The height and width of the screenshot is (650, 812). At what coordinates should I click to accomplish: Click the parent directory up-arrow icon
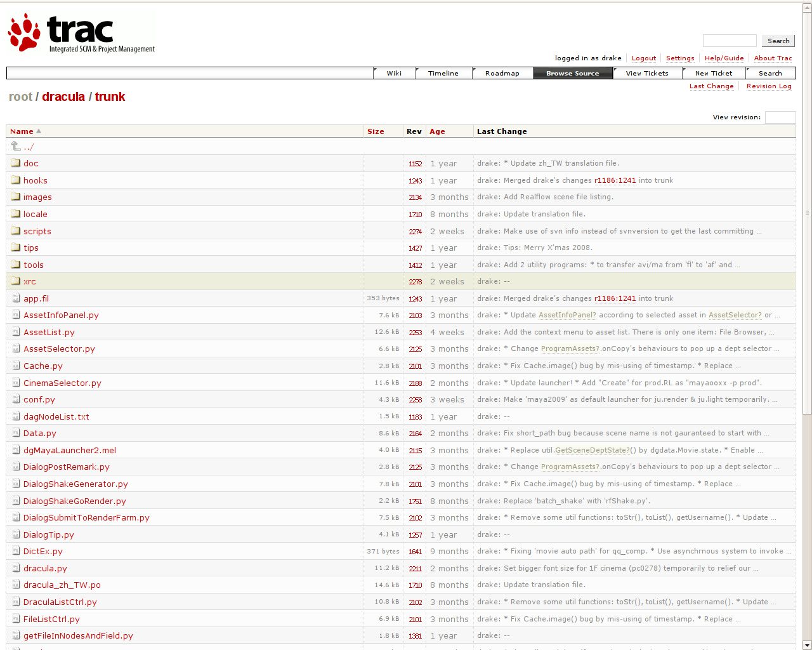click(x=16, y=146)
